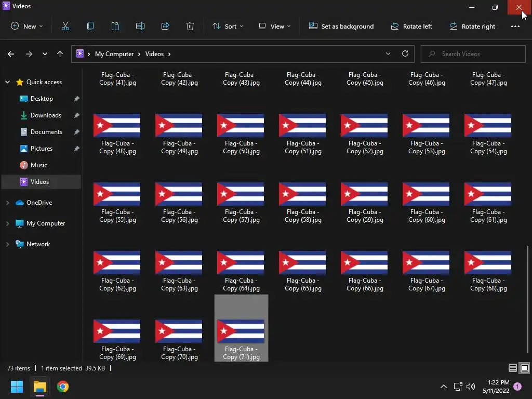Click file name Flag-Cuba - Copy (44).jpg
The image size is (532, 399).
303,79
